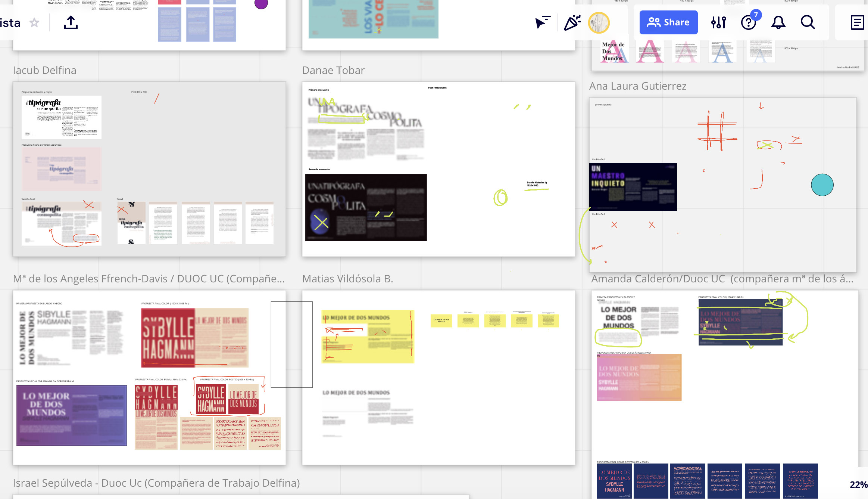Click the 22% zoom level indicator
The width and height of the screenshot is (868, 499).
(x=858, y=484)
